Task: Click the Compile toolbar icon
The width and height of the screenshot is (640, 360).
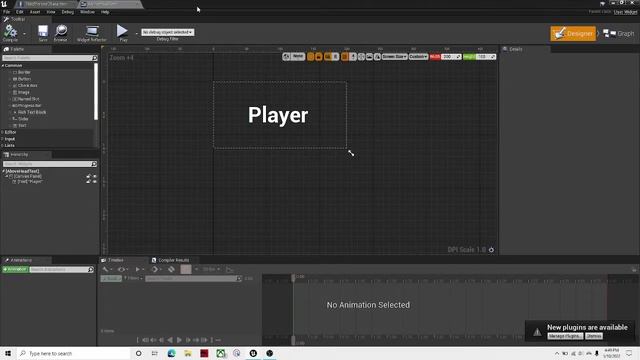Action: tap(10, 33)
